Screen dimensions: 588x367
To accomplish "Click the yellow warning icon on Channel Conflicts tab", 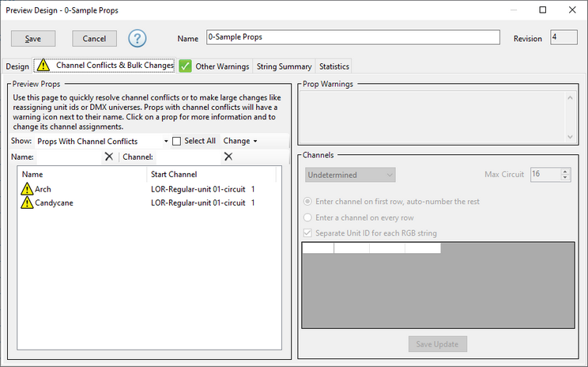I will point(43,65).
